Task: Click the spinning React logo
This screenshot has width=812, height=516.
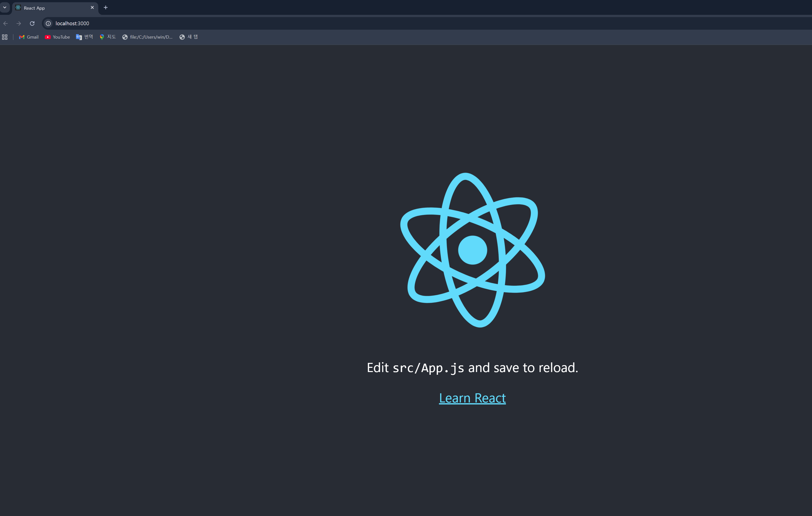Action: pyautogui.click(x=472, y=250)
